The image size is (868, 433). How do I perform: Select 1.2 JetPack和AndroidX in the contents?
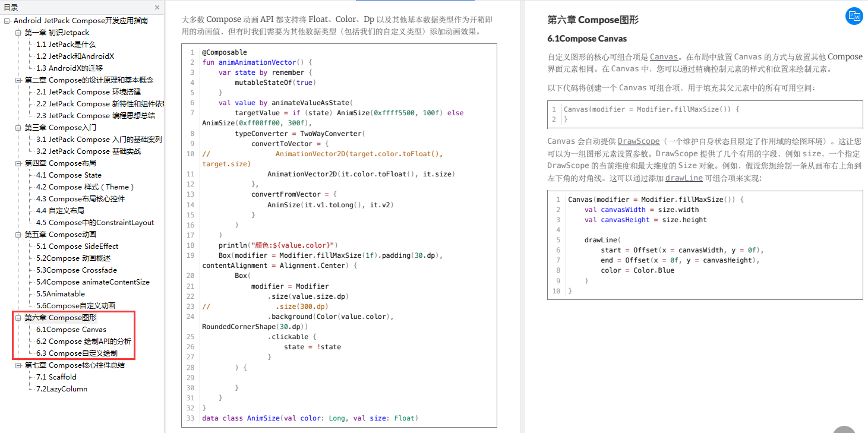pyautogui.click(x=75, y=56)
